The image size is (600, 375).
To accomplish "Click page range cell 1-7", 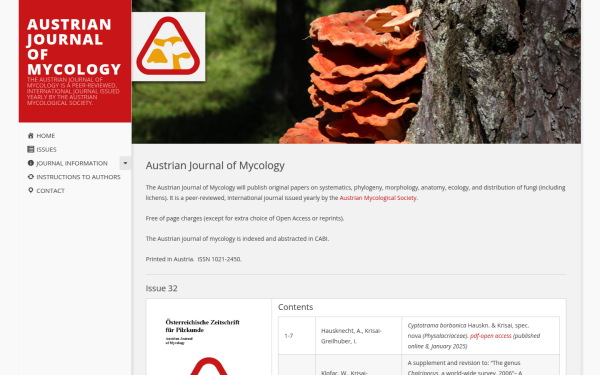I will pyautogui.click(x=297, y=336).
